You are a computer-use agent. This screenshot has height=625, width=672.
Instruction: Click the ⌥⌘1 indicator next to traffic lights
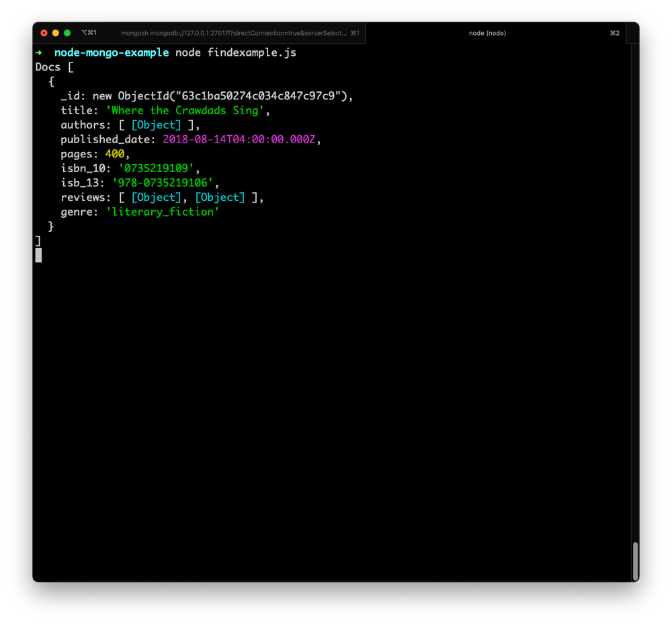coord(89,31)
